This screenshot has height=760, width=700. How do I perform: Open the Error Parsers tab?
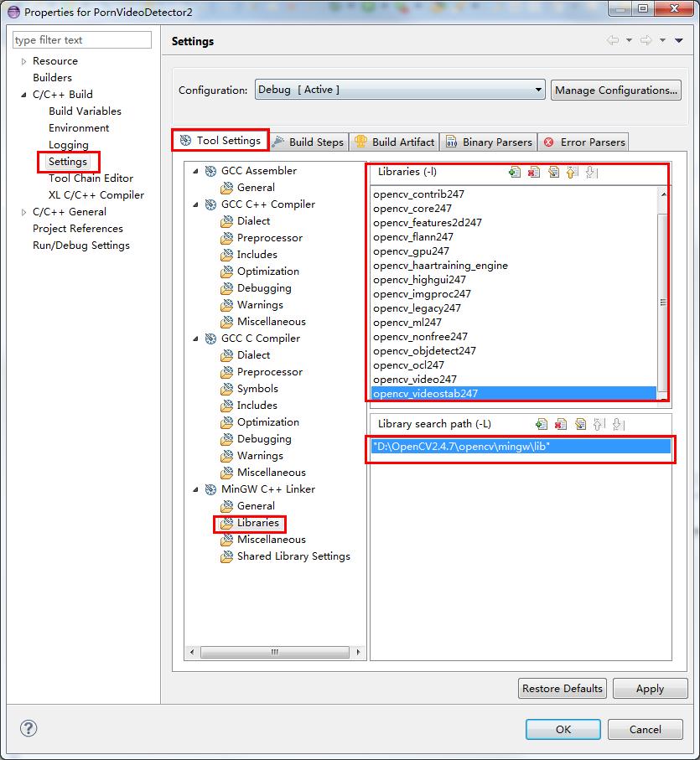583,142
